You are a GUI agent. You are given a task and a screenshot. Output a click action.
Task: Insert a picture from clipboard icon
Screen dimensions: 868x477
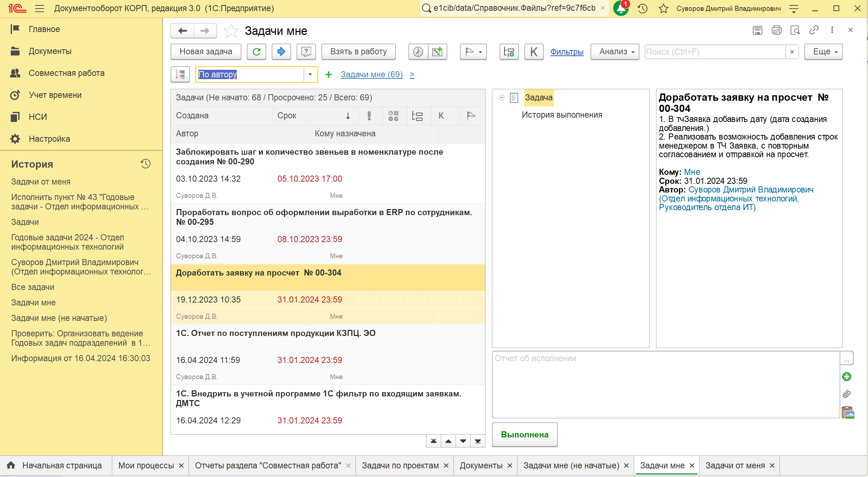coord(848,412)
